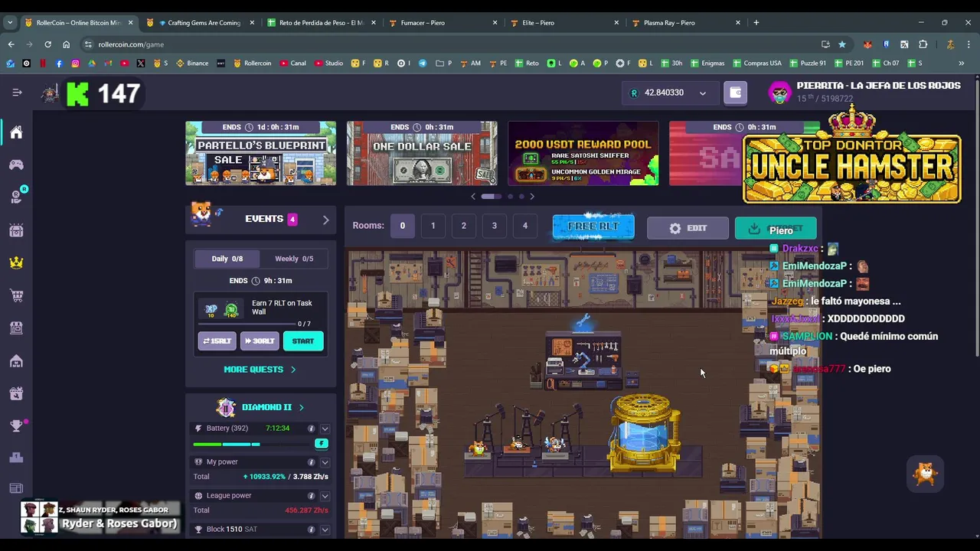The height and width of the screenshot is (551, 980).
Task: Open the shopping cart store icon
Action: [x=16, y=295]
